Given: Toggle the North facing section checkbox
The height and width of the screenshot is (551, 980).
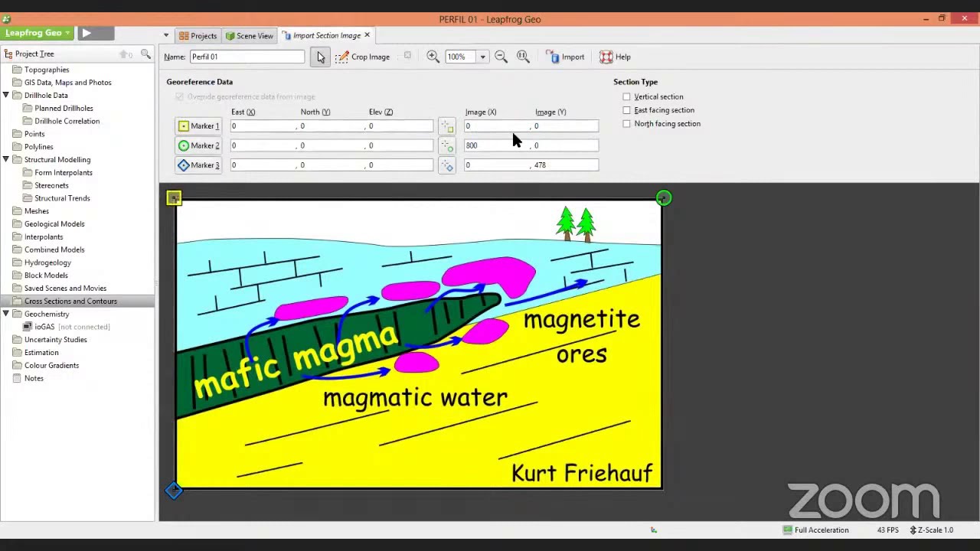Looking at the screenshot, I should point(626,124).
